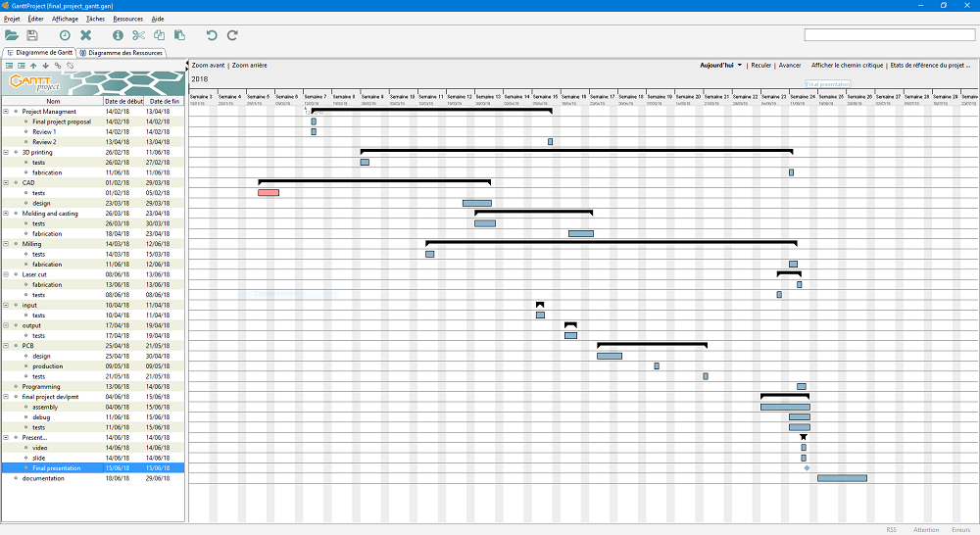Open the Projet menu
The image size is (980, 535).
(x=12, y=19)
